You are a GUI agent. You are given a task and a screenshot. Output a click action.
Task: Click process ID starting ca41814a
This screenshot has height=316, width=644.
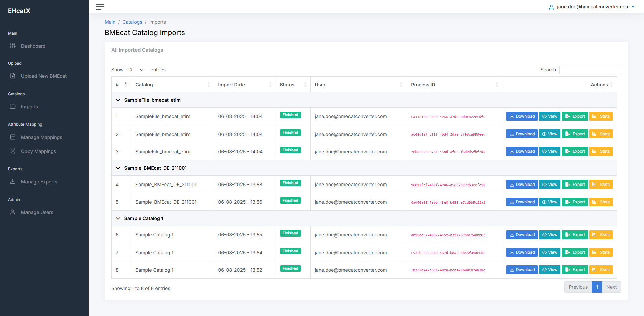click(448, 117)
